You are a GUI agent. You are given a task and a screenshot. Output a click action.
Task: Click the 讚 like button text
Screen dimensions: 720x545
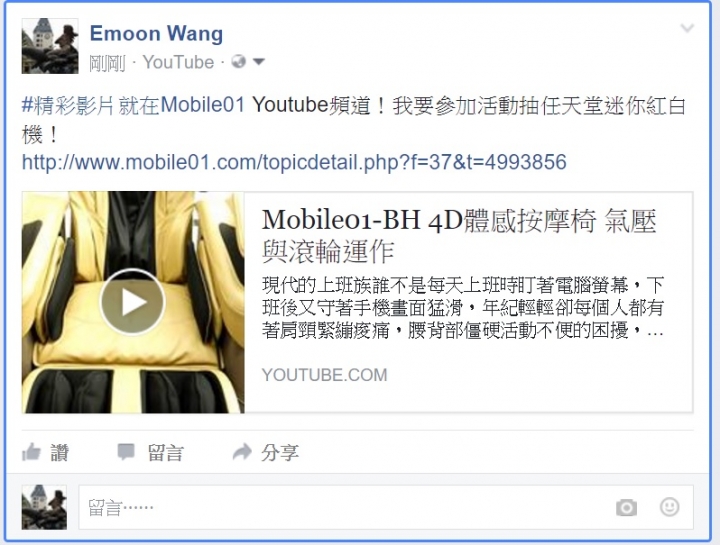(59, 453)
